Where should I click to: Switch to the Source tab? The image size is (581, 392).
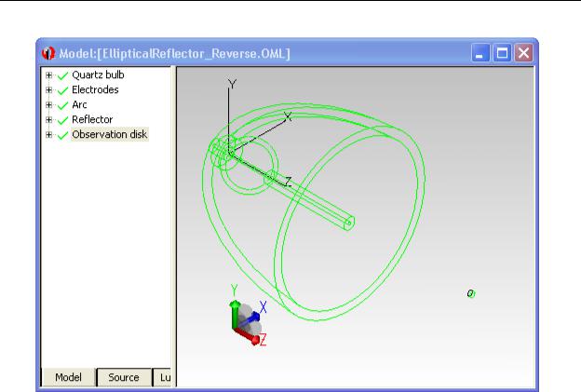pyautogui.click(x=124, y=377)
